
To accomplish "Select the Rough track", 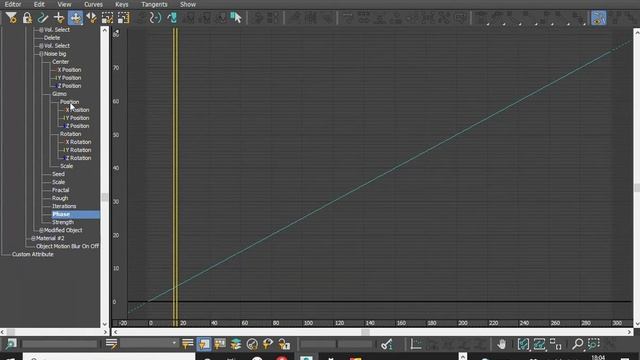I will click(x=60, y=198).
